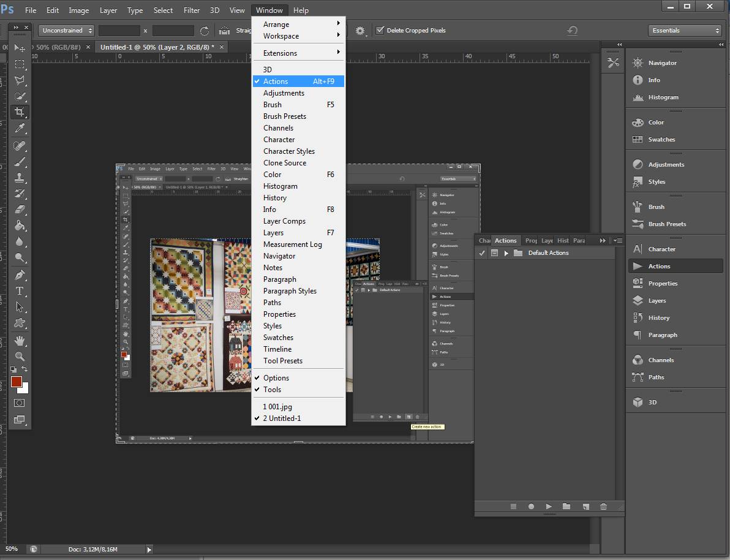The width and height of the screenshot is (730, 560).
Task: Open the Filter menu
Action: (x=191, y=10)
